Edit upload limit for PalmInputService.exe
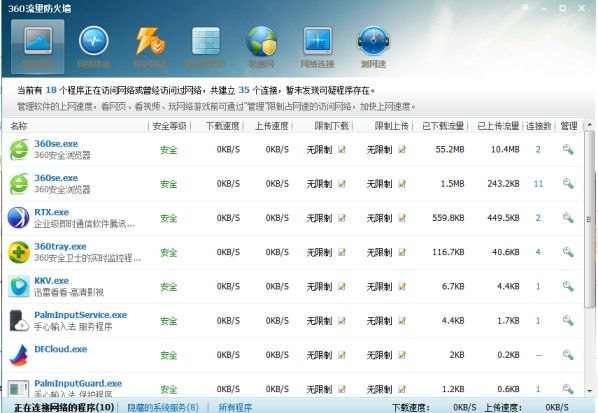Screen dimensions: 598x413 402,321
